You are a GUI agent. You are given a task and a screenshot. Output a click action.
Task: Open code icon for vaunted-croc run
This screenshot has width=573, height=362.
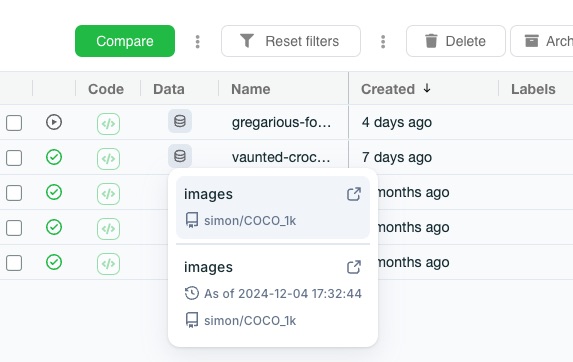tap(108, 159)
